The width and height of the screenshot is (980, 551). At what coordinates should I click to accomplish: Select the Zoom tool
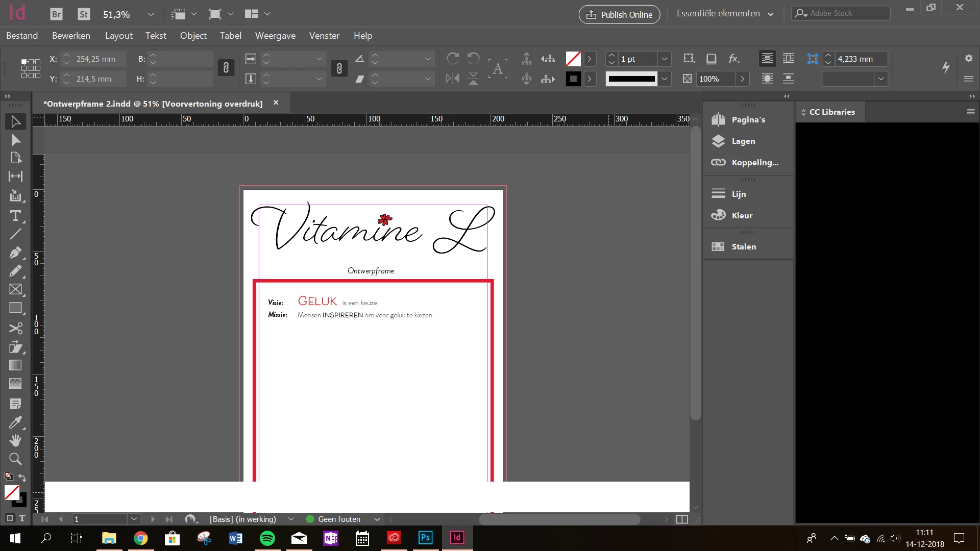click(x=15, y=459)
